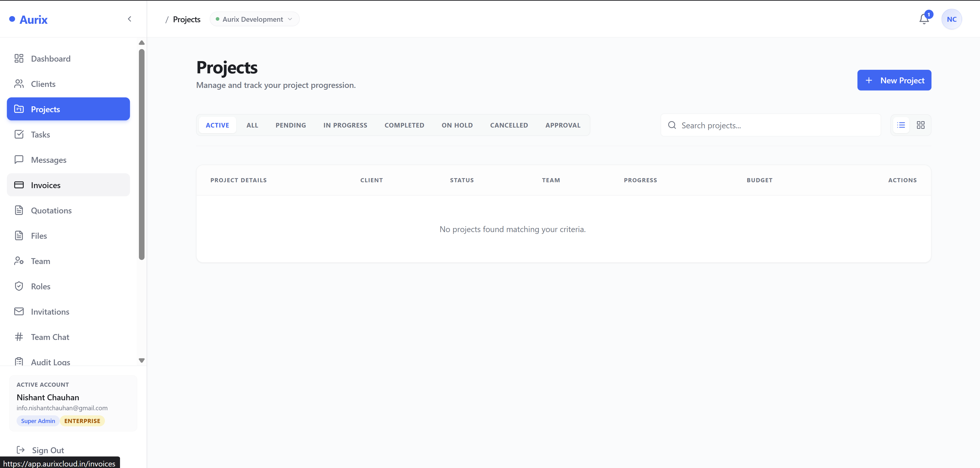
Task: Go to Tasks in sidebar
Action: pos(68,134)
